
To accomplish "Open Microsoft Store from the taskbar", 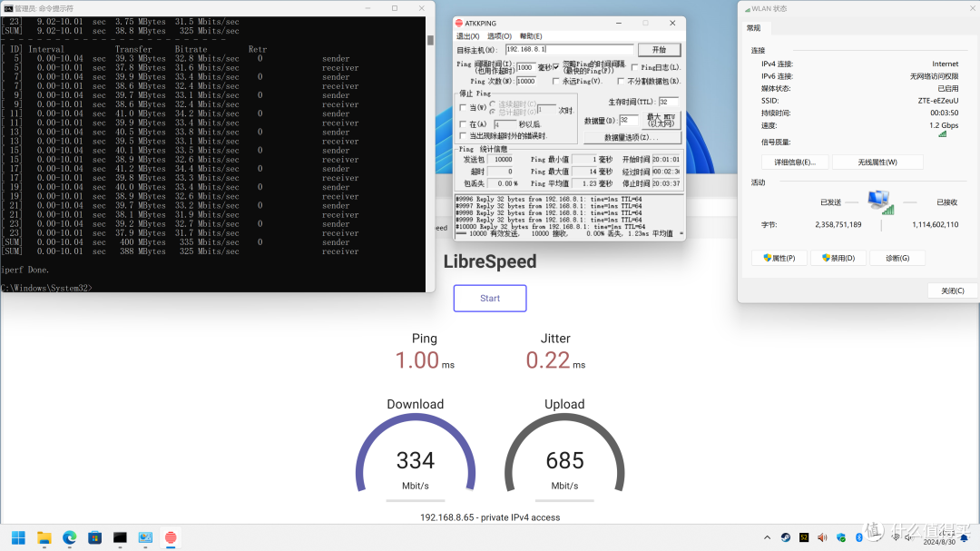I will click(x=94, y=537).
